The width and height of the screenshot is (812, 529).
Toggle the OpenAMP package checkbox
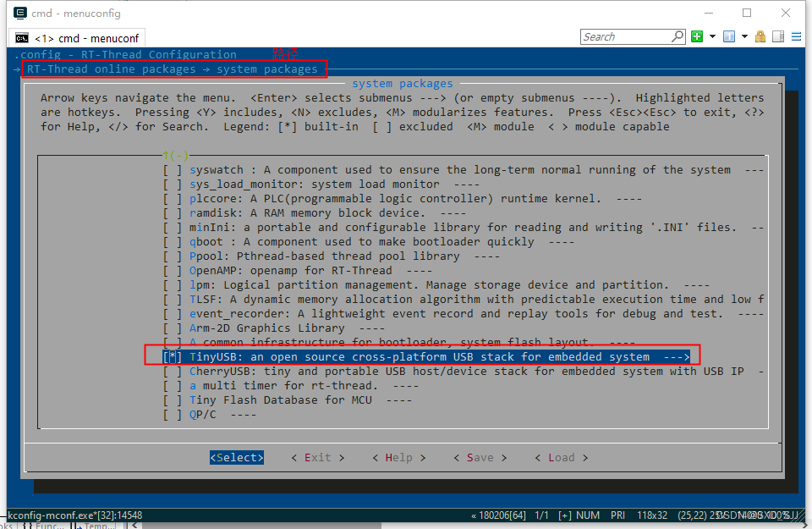(x=173, y=271)
